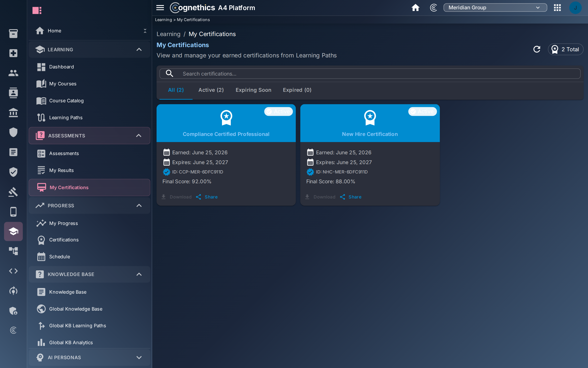Toggle the hamburger menu icon

point(160,8)
